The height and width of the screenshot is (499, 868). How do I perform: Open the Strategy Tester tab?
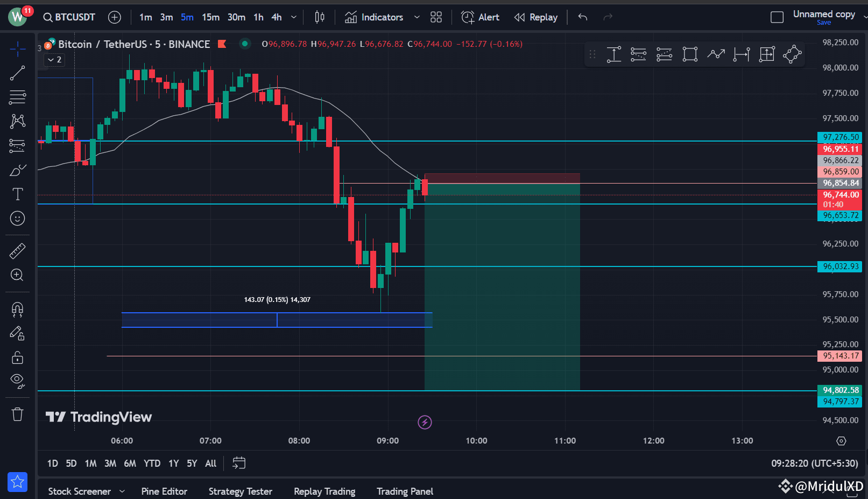(x=241, y=491)
